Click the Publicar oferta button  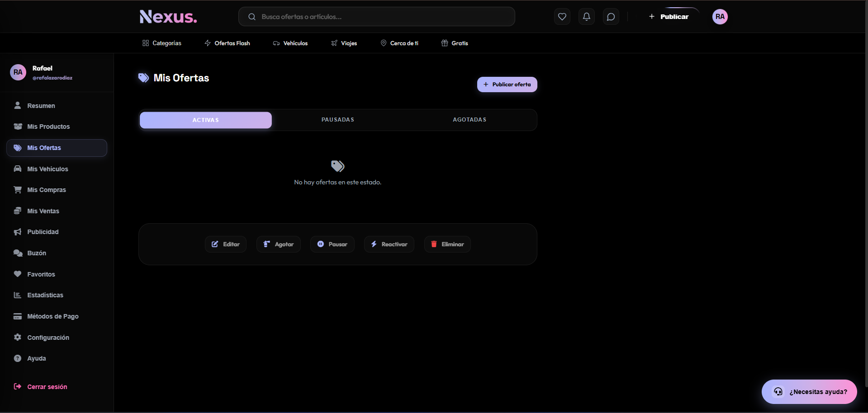coord(507,84)
